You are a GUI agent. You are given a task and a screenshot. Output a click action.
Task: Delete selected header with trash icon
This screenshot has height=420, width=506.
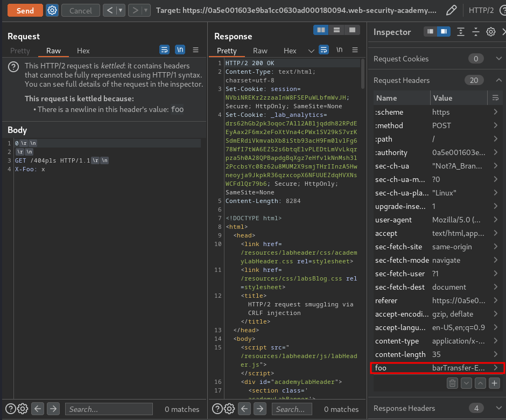tap(452, 383)
